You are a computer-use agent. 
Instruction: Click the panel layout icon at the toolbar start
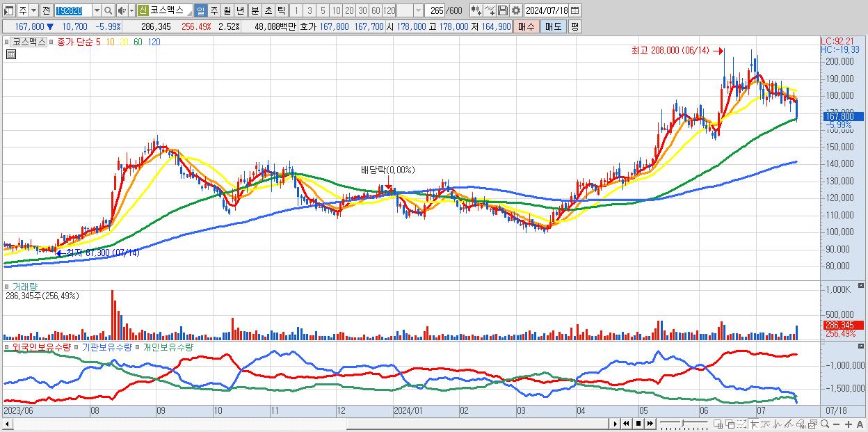pyautogui.click(x=8, y=10)
